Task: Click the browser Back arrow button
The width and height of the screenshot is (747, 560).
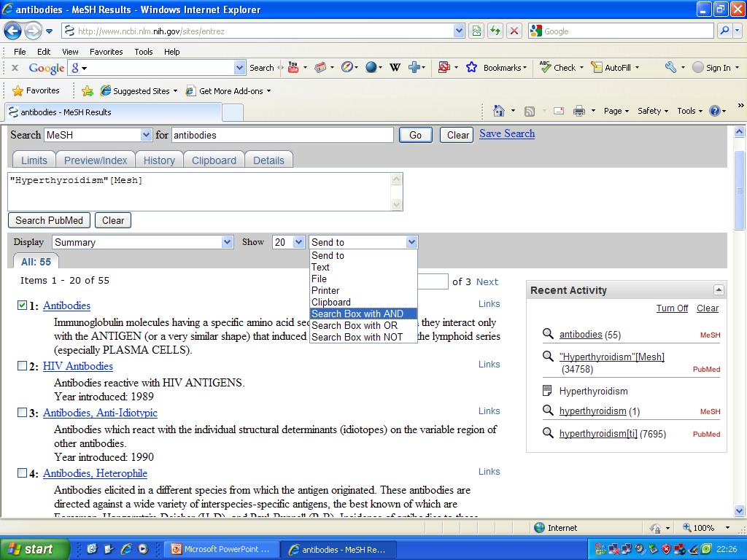Action: tap(12, 31)
